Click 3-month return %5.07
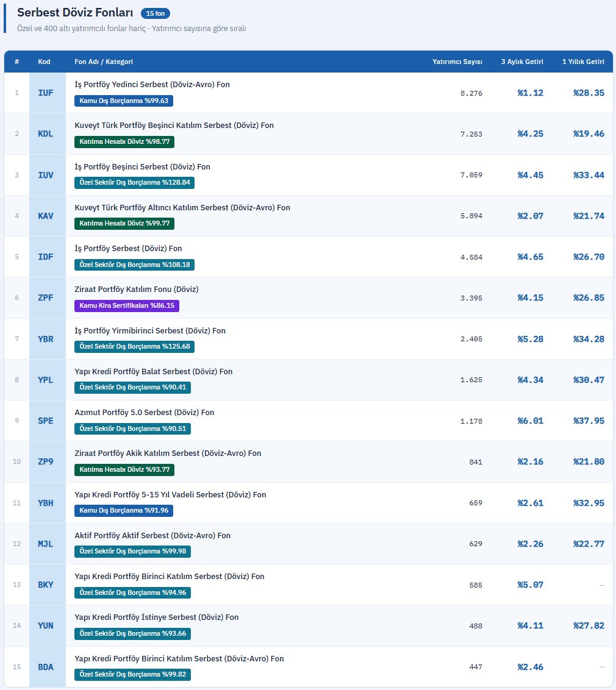Screen dimensions: 616x690 [x=530, y=585]
